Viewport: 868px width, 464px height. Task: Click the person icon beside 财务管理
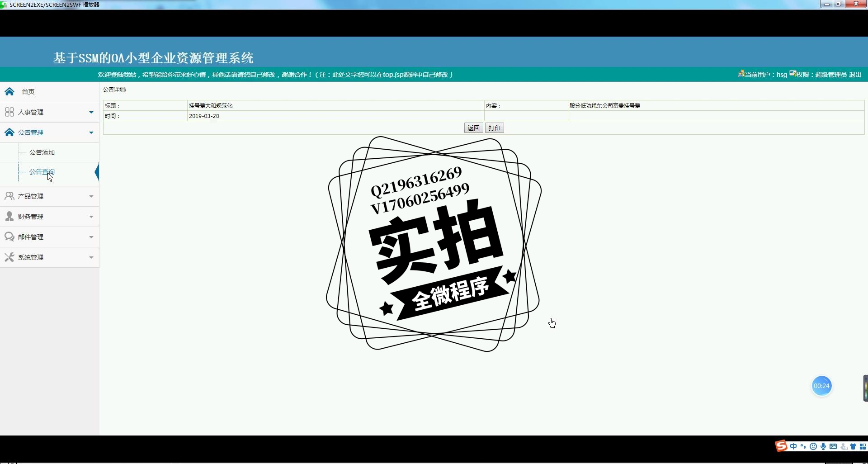(9, 216)
